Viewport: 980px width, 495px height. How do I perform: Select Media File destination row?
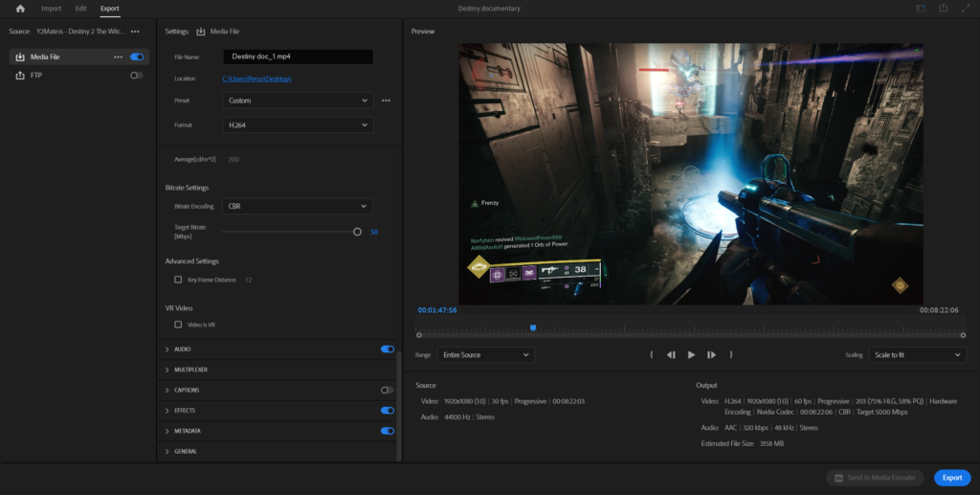tap(79, 56)
